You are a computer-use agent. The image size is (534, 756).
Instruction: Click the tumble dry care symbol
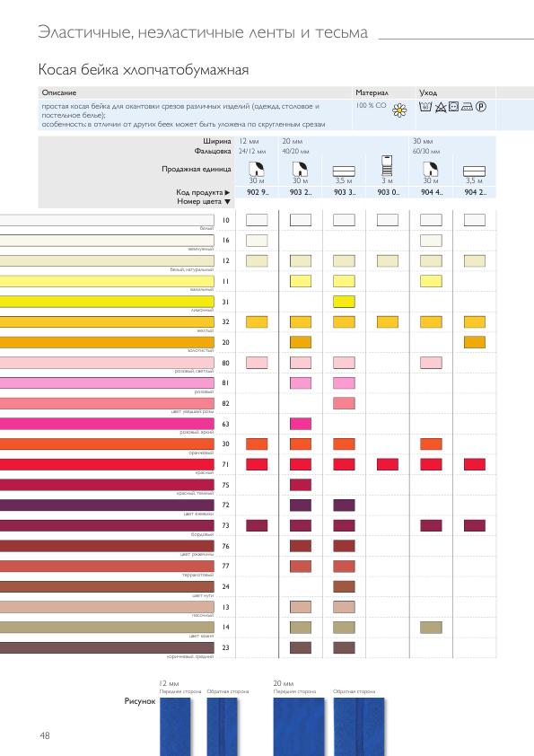click(x=453, y=107)
